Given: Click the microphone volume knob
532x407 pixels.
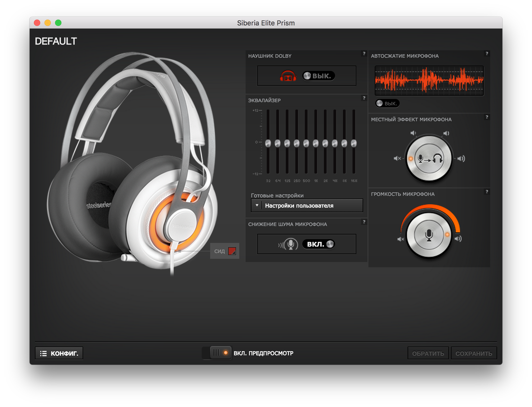Looking at the screenshot, I should pos(429,235).
